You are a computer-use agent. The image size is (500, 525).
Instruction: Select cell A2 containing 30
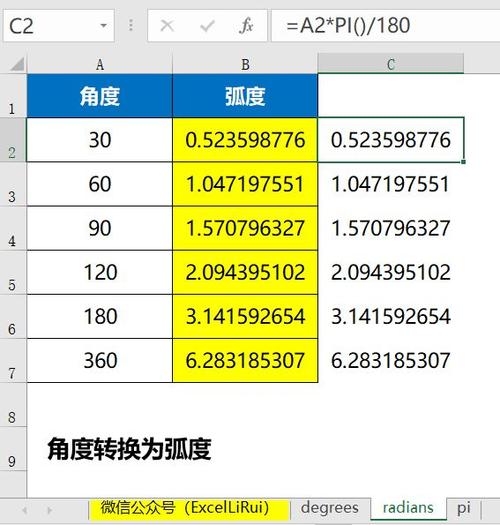click(100, 140)
